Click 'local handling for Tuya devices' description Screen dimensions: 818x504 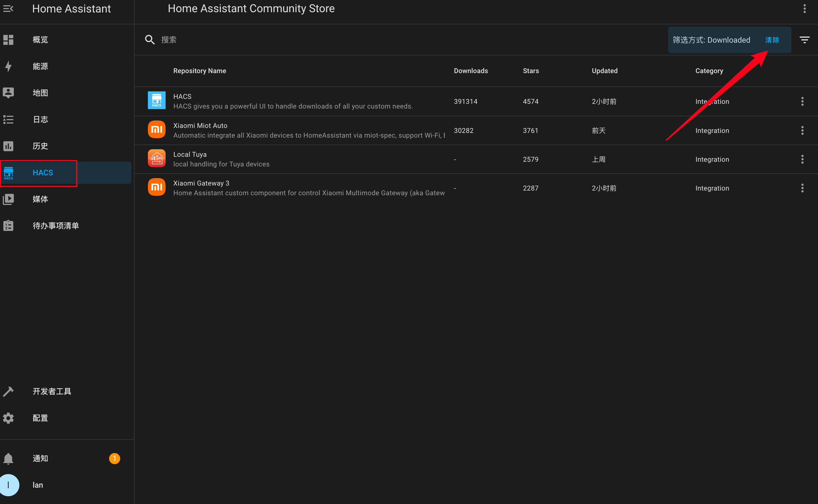[x=221, y=164]
